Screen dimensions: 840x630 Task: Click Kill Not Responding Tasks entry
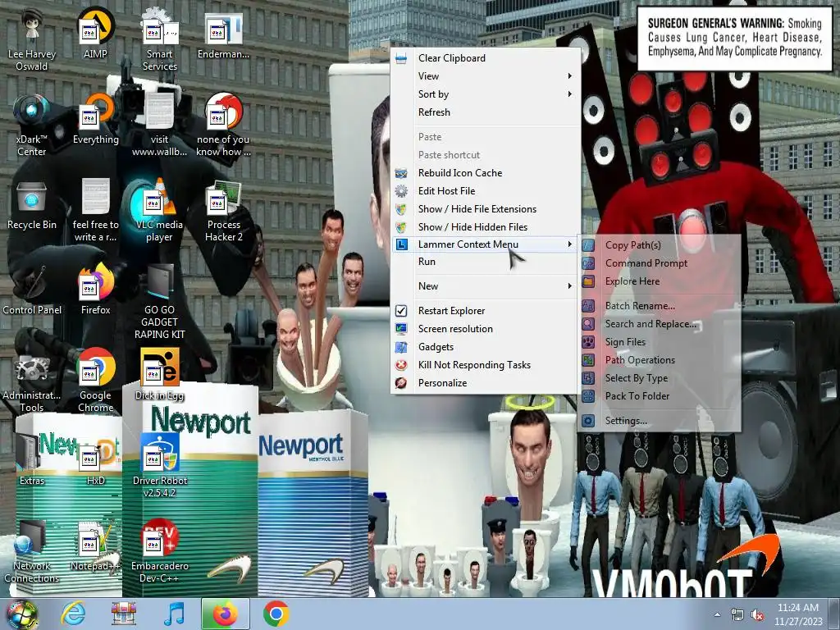click(486, 365)
